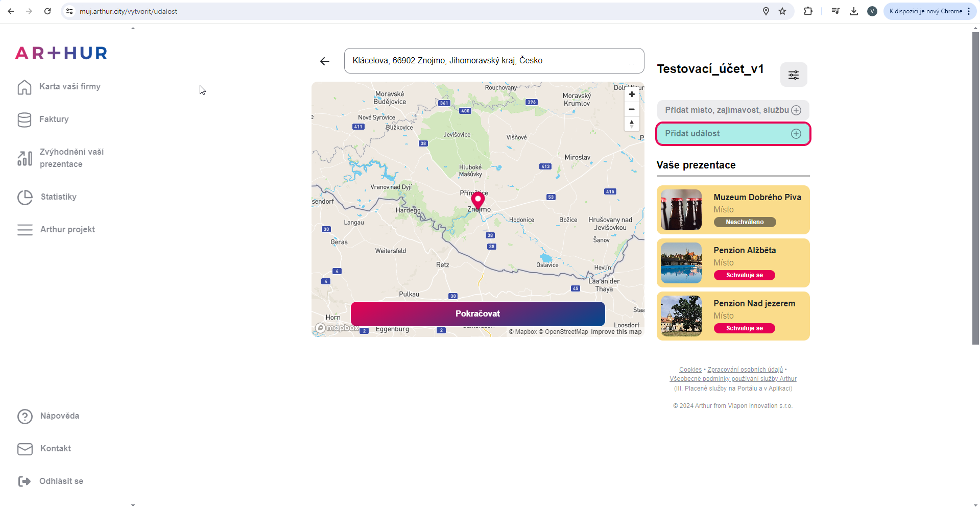
Task: Log out via Odhlásit se
Action: 61,481
